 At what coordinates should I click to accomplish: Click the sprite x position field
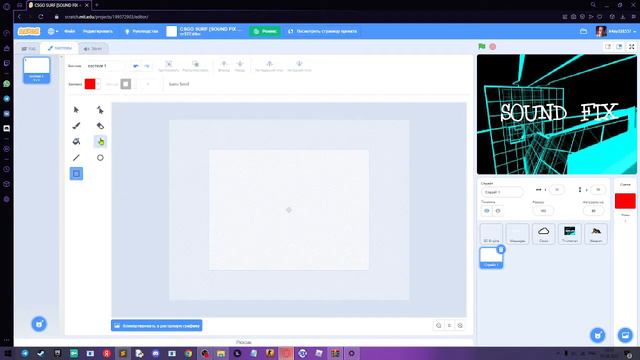click(x=557, y=190)
